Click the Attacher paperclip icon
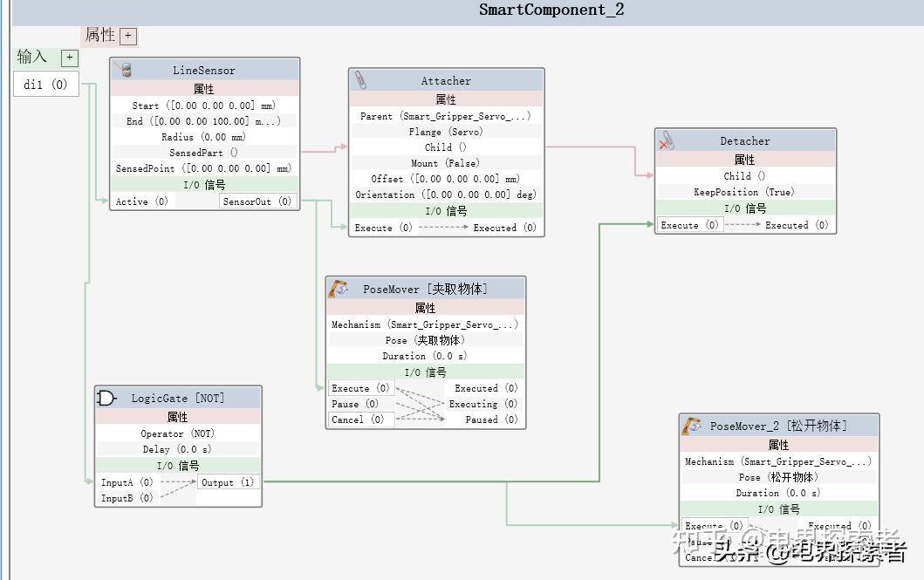This screenshot has width=924, height=580. 360,80
